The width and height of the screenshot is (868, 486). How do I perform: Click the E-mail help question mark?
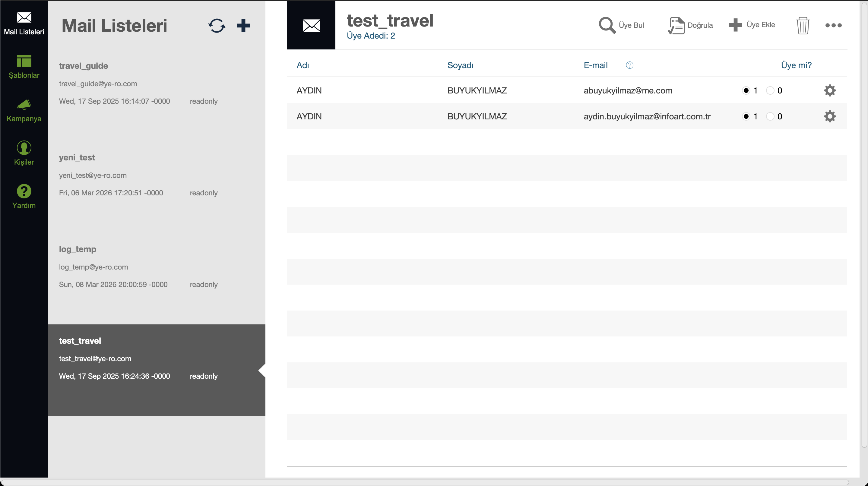click(629, 65)
